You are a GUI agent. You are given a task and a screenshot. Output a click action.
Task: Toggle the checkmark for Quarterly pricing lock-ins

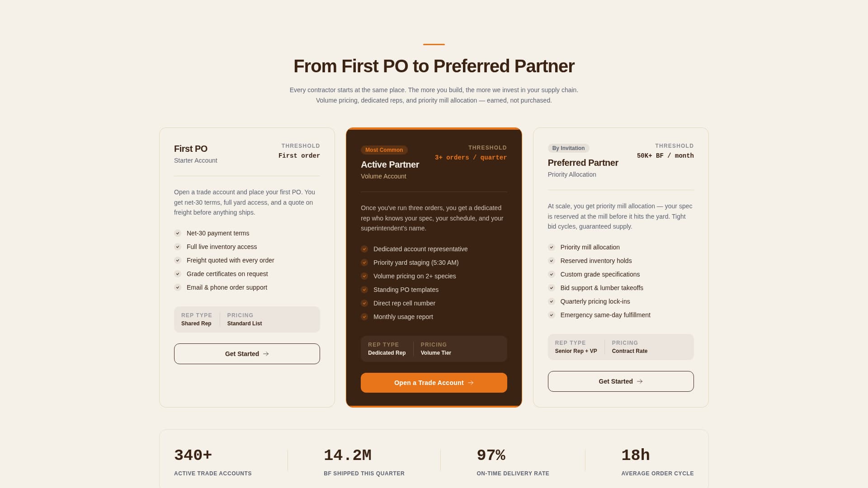[552, 301]
